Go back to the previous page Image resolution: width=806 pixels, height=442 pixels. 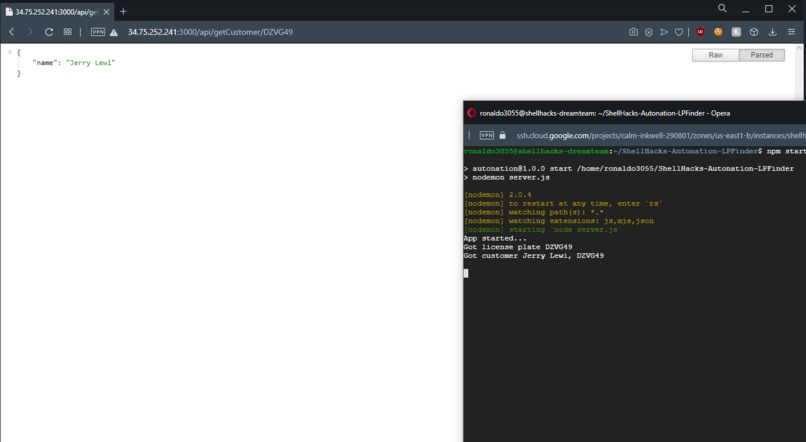click(x=11, y=32)
